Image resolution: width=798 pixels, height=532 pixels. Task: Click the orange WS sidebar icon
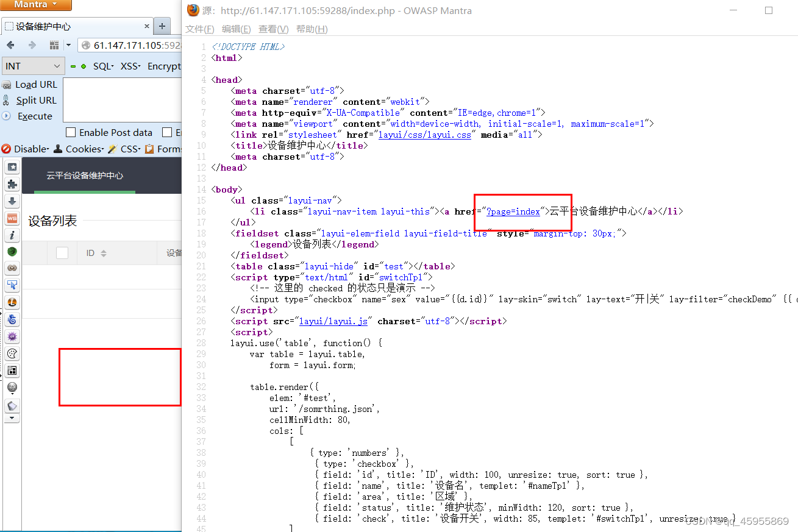click(12, 218)
